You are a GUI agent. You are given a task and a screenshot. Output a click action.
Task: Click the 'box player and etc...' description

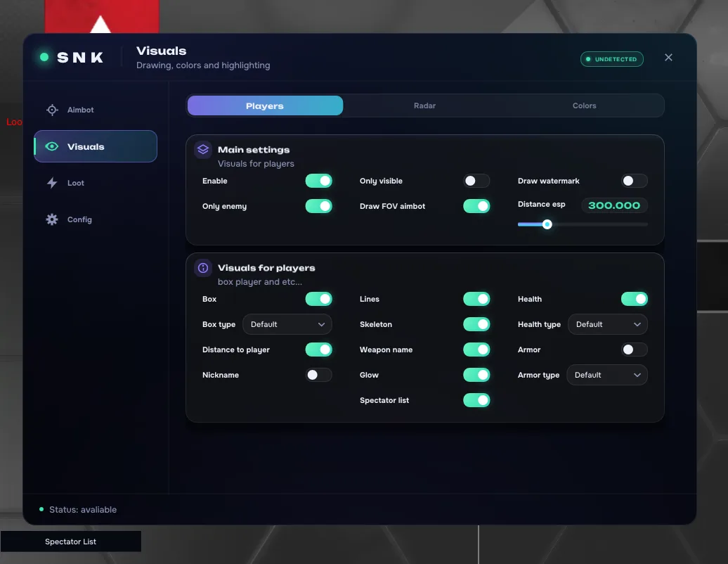(x=259, y=281)
